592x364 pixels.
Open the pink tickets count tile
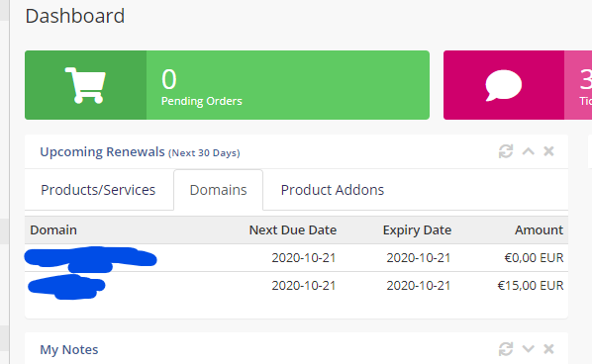(x=518, y=85)
